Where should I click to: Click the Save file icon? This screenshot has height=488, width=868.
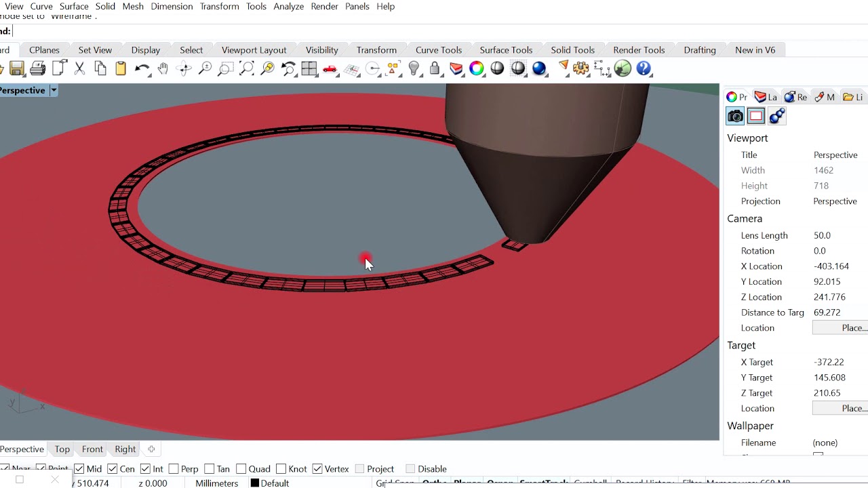pos(17,68)
